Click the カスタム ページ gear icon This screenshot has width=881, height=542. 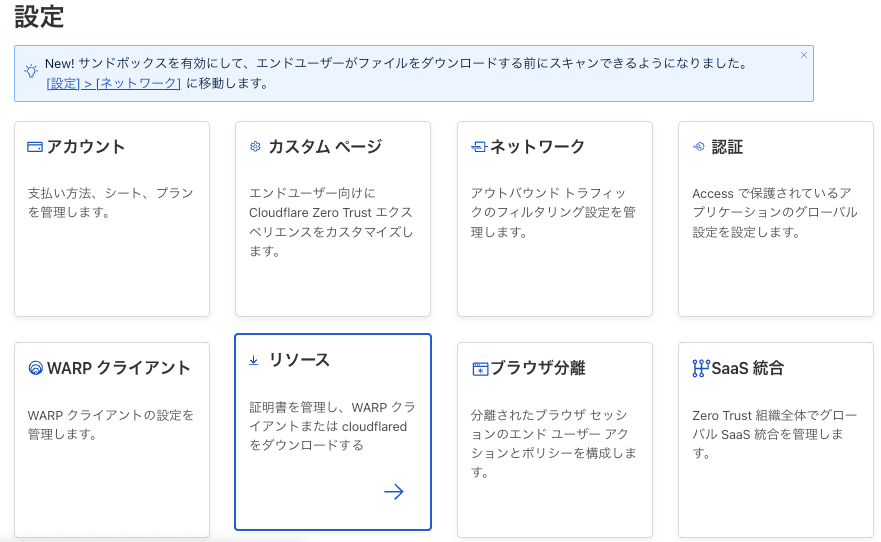click(255, 147)
